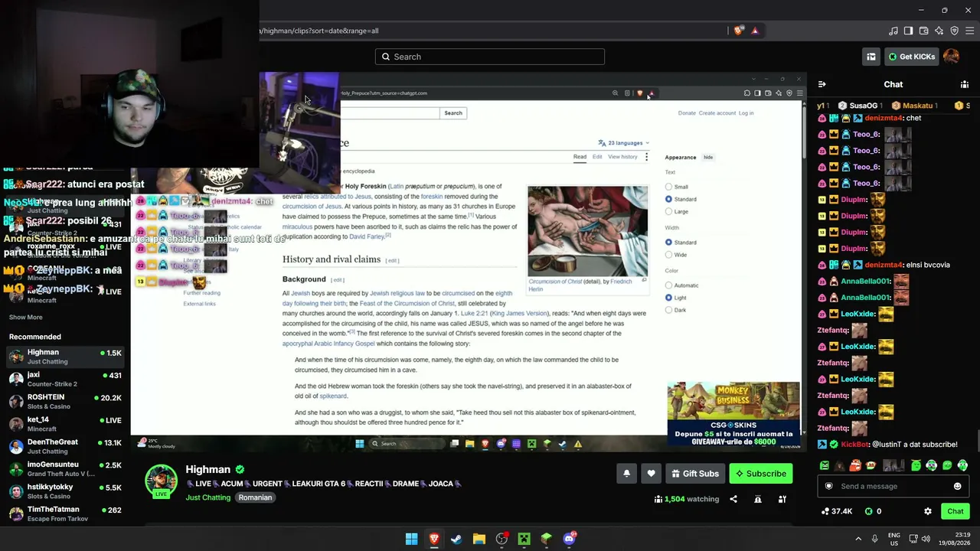This screenshot has width=980, height=551.
Task: Open DeenTheGreat channel in Recommended list
Action: click(65, 446)
